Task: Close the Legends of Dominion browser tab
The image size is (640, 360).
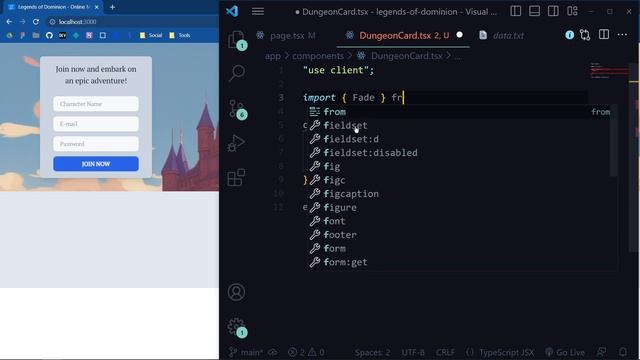Action: tap(97, 7)
